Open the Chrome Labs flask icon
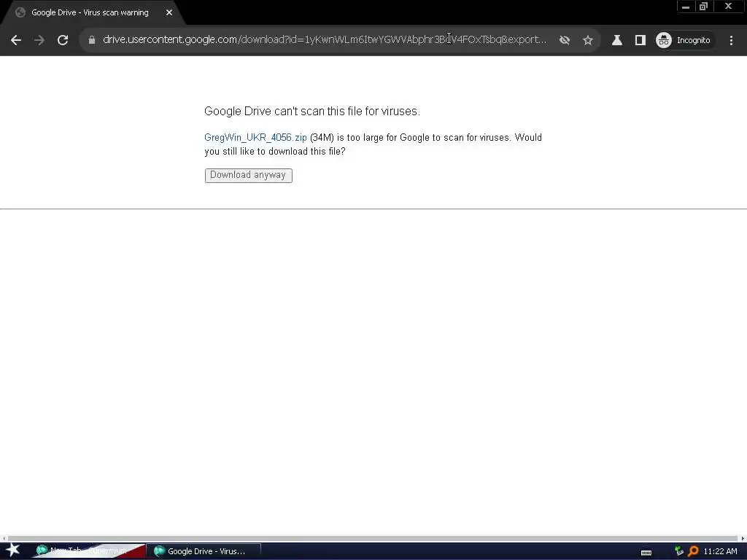 click(617, 40)
